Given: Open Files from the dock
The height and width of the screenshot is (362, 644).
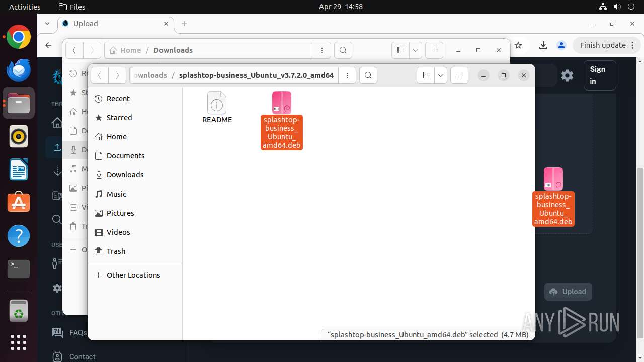Looking at the screenshot, I should pos(19,103).
